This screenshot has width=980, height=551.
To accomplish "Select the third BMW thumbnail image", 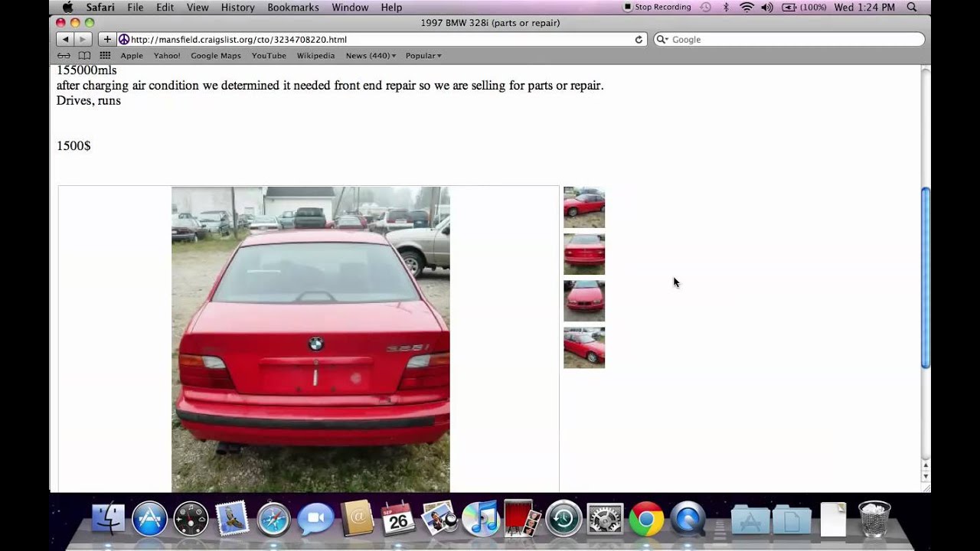I will coord(584,301).
